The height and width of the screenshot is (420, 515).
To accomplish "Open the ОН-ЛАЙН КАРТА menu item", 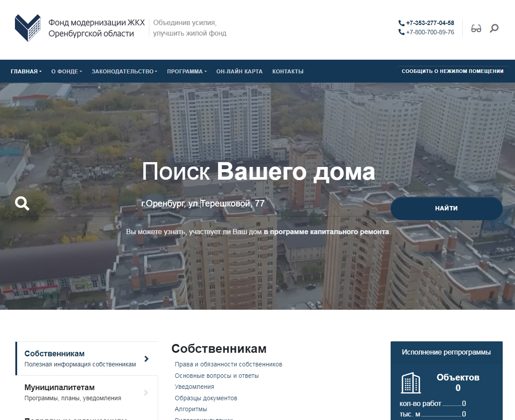I will (239, 71).
